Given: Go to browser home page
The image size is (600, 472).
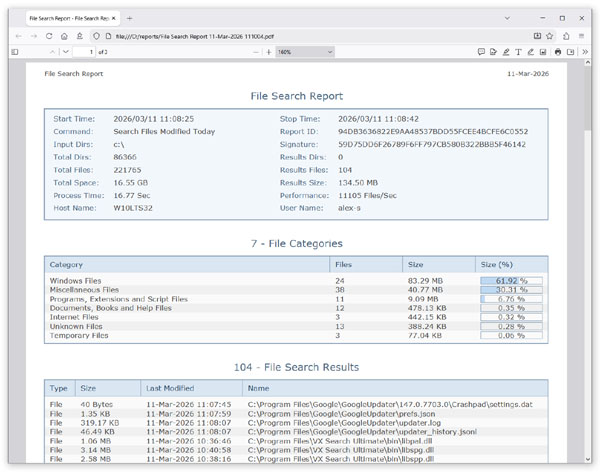Looking at the screenshot, I should coord(64,36).
